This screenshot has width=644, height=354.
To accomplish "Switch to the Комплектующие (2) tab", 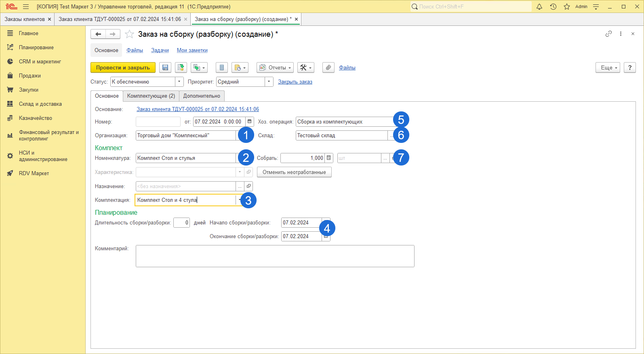I will tap(151, 96).
